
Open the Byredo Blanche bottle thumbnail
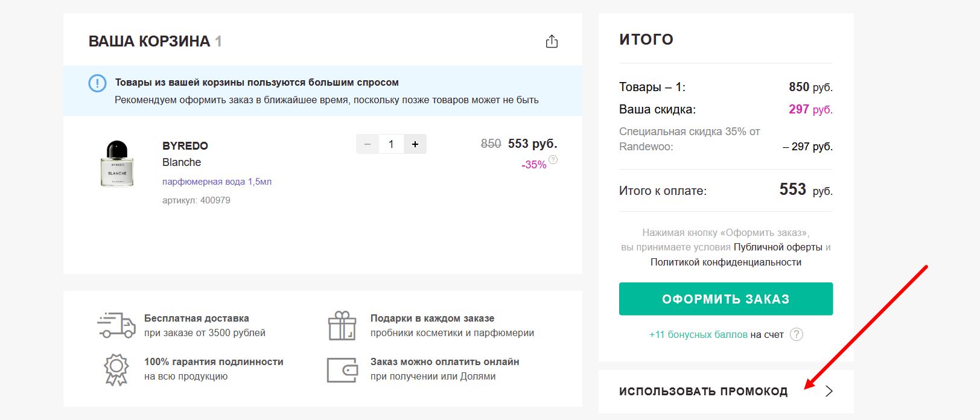pos(117,164)
